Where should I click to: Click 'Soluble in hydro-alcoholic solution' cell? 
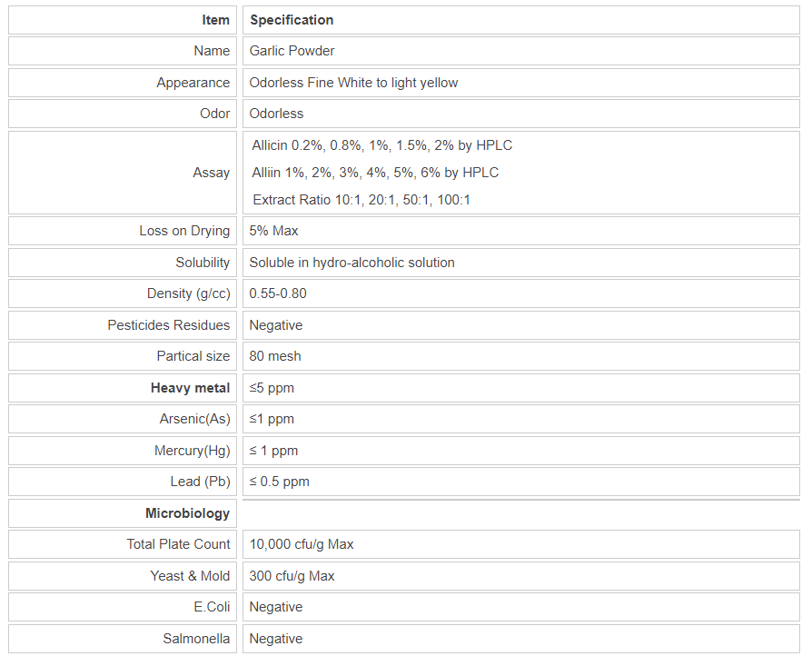[x=352, y=263]
